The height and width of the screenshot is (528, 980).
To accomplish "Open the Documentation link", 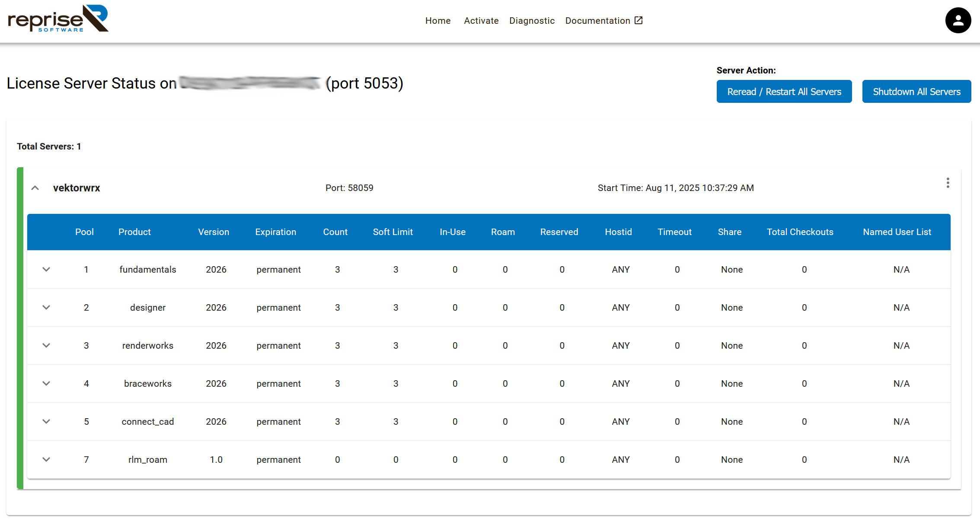I will coord(597,21).
